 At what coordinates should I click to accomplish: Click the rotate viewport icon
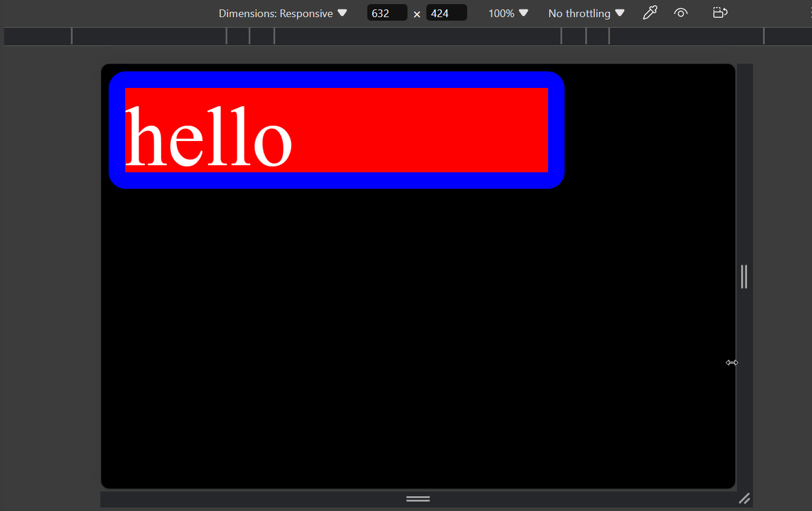tap(720, 12)
